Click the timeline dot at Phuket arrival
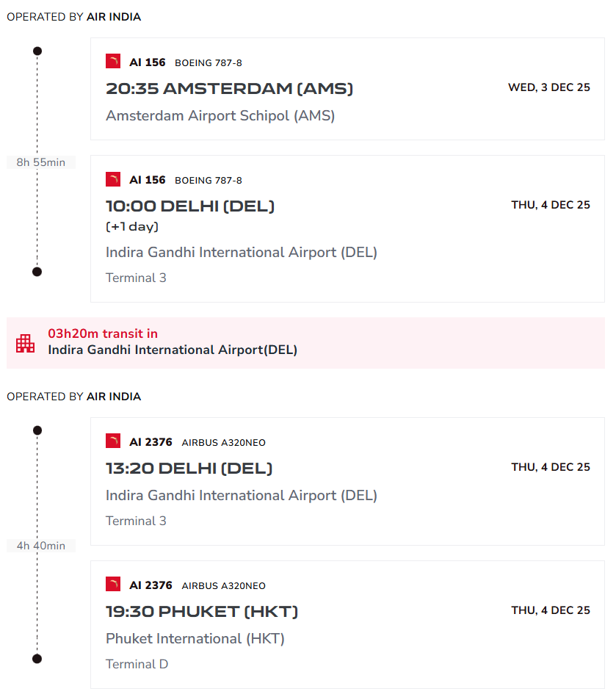616x697 pixels. tap(37, 658)
